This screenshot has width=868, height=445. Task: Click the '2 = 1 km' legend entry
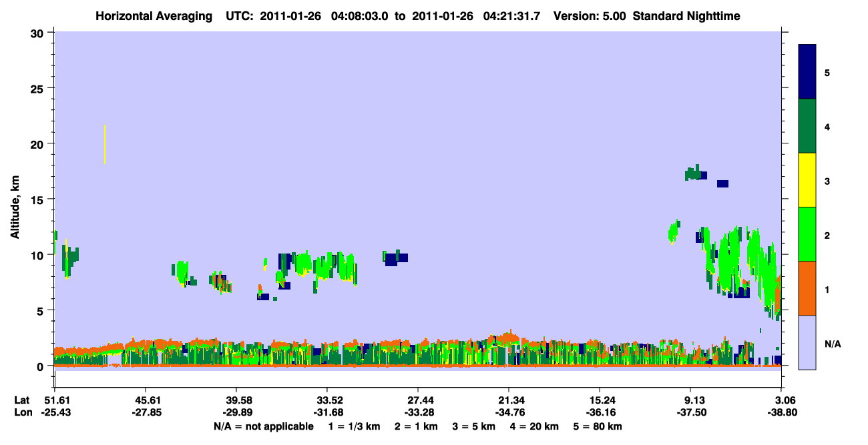(417, 426)
